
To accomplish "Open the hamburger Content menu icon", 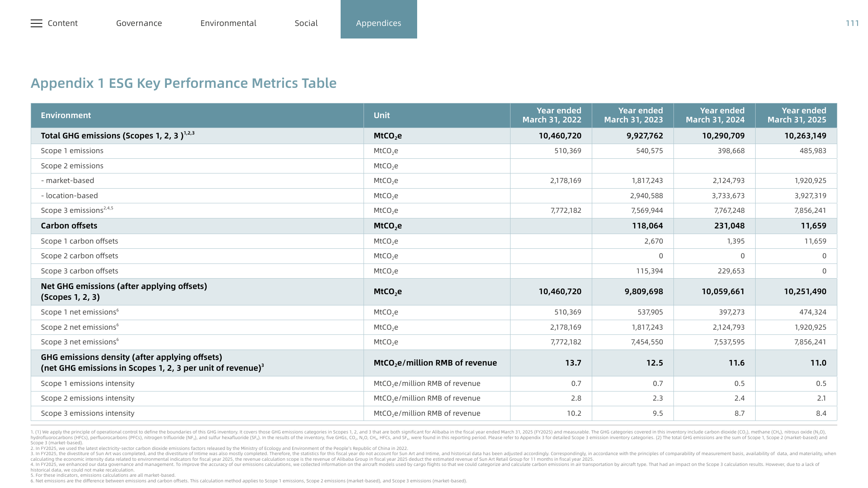I will tap(36, 23).
